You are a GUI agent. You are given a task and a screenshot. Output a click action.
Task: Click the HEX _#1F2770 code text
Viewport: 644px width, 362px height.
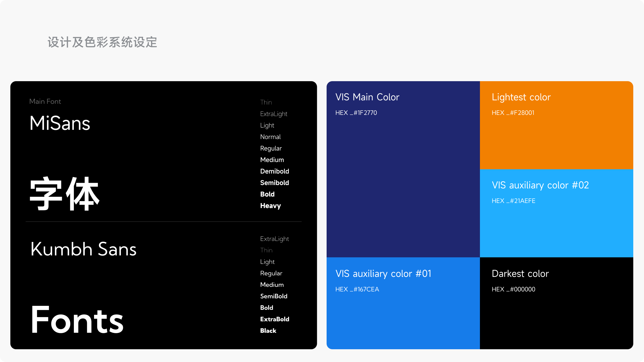[x=356, y=113]
